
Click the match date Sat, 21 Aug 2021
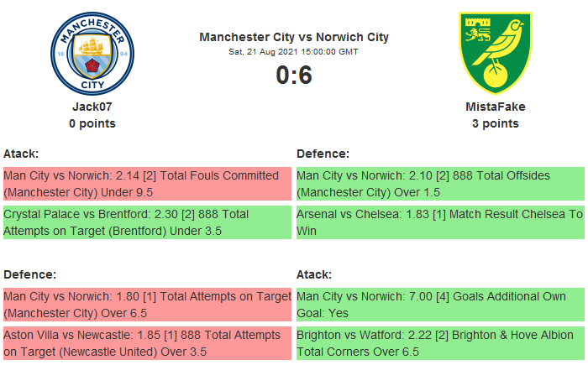(294, 52)
